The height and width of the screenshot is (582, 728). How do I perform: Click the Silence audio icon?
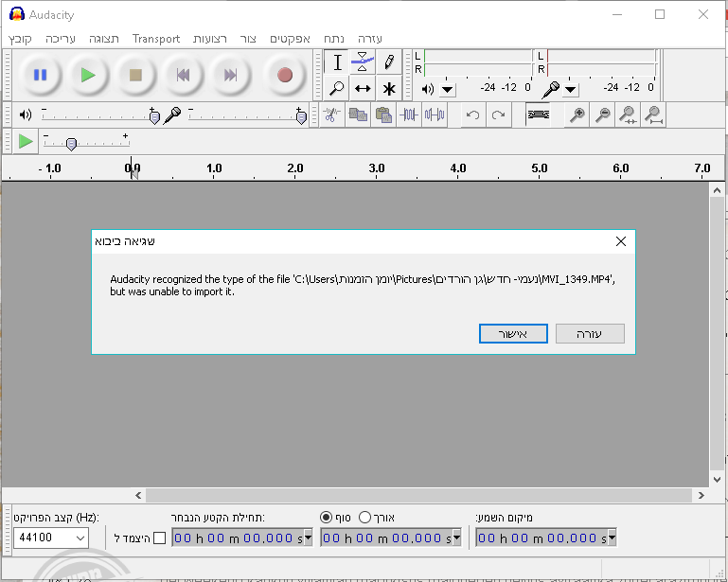pos(435,115)
